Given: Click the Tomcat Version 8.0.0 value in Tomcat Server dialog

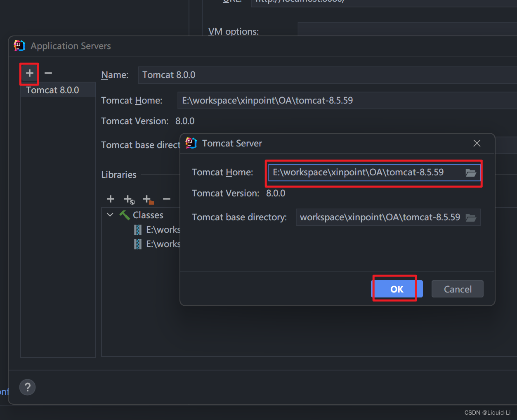Looking at the screenshot, I should (x=276, y=193).
